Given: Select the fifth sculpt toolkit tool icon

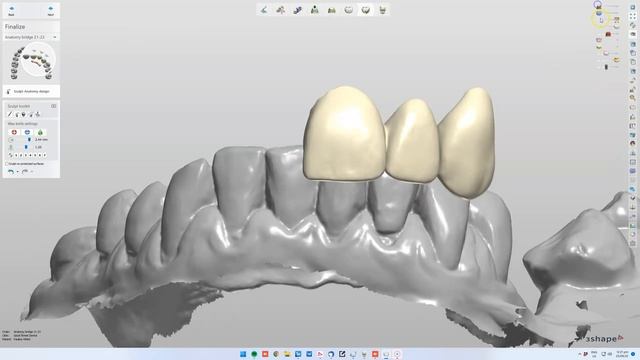Looking at the screenshot, I should pyautogui.click(x=38, y=115).
